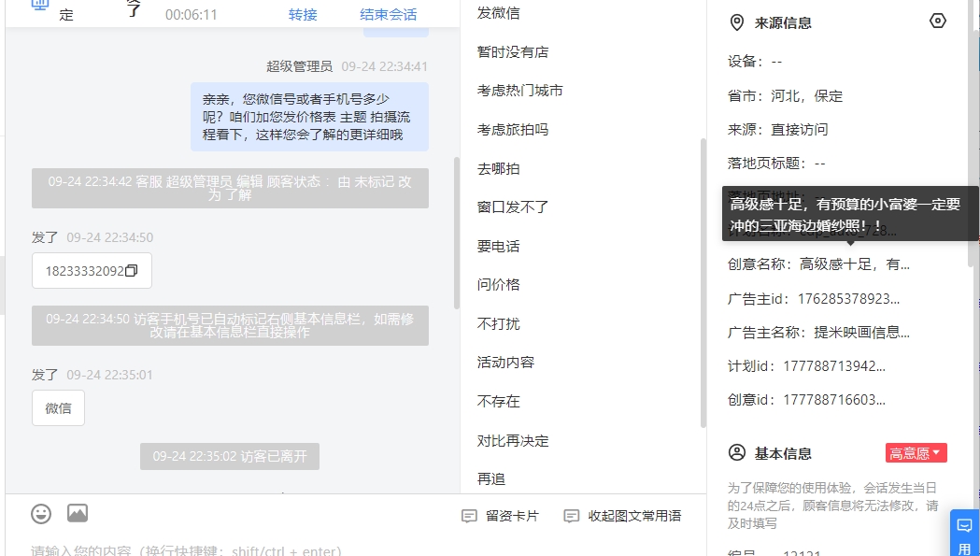Select the quick phrase 暂时没有店
The height and width of the screenshot is (556, 980).
coord(513,52)
